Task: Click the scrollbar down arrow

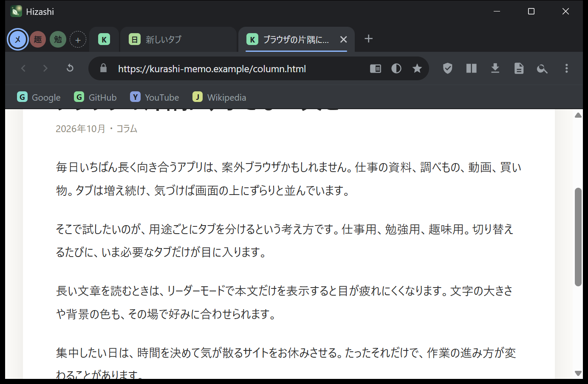Action: pyautogui.click(x=578, y=373)
